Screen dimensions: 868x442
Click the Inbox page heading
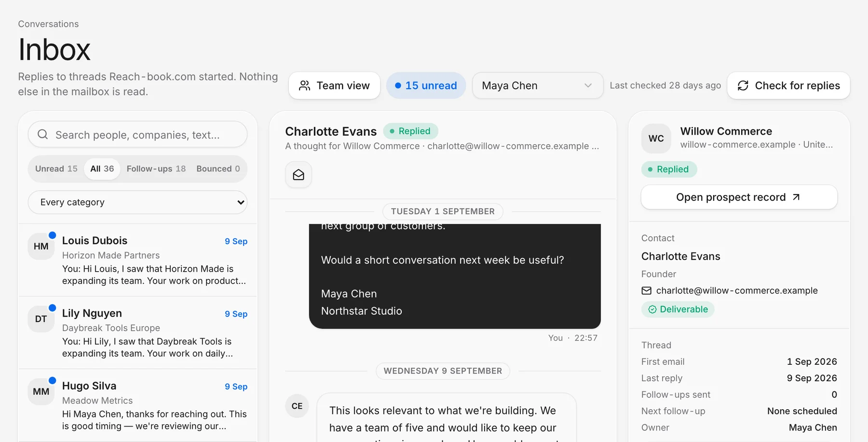54,49
